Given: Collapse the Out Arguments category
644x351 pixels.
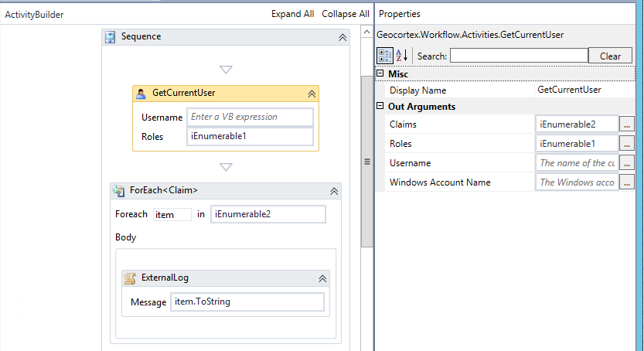Looking at the screenshot, I should (x=380, y=106).
